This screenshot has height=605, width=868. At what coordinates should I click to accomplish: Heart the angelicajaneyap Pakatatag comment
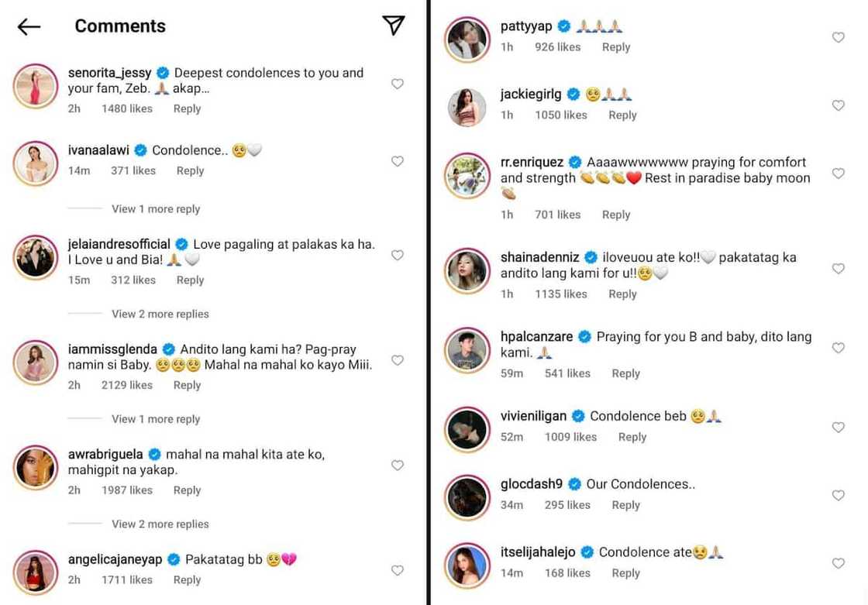point(398,570)
